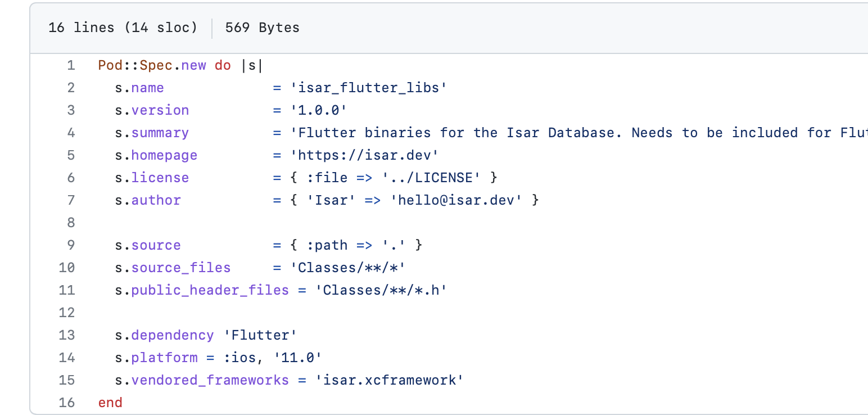Image resolution: width=868 pixels, height=415 pixels.
Task: Click line number 14 in the gutter
Action: click(67, 358)
